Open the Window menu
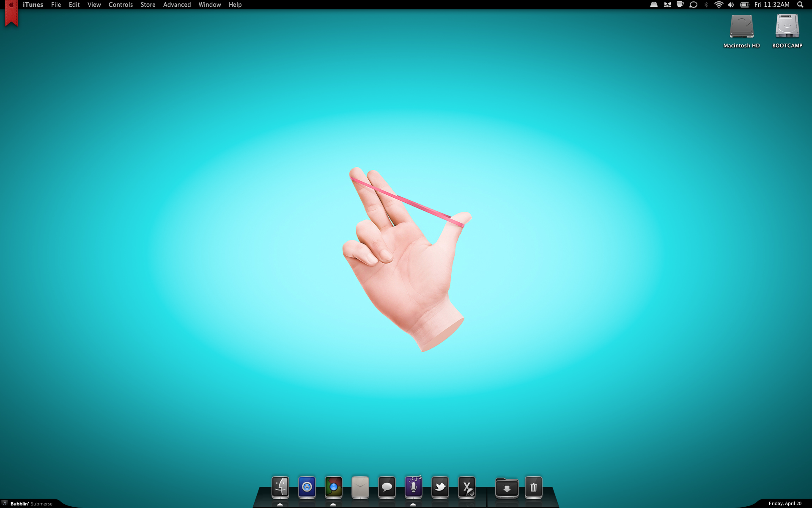 coord(210,5)
